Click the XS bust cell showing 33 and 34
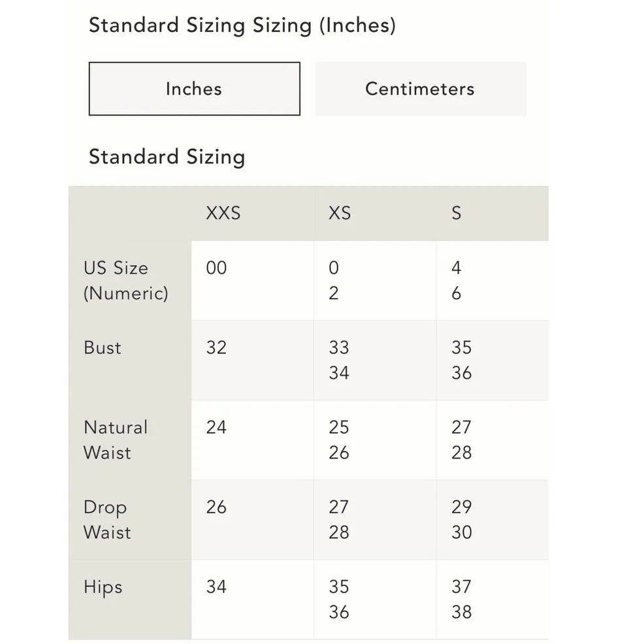Screen dimensions: 644x644 (x=339, y=360)
